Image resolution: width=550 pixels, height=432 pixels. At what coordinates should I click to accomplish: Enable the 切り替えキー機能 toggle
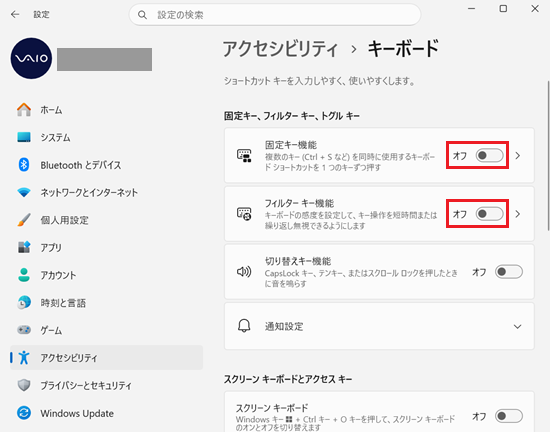pos(509,272)
